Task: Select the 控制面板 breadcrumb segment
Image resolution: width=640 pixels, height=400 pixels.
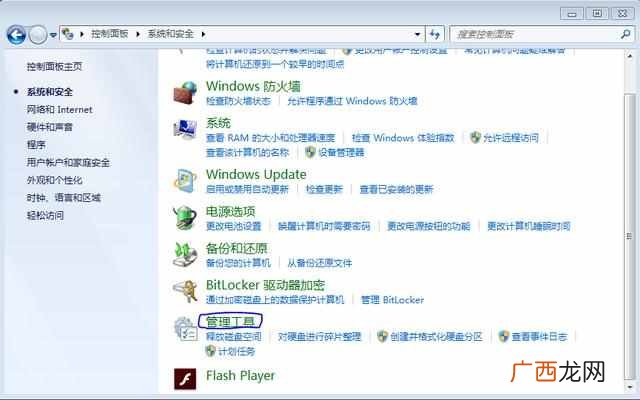Action: (x=109, y=34)
